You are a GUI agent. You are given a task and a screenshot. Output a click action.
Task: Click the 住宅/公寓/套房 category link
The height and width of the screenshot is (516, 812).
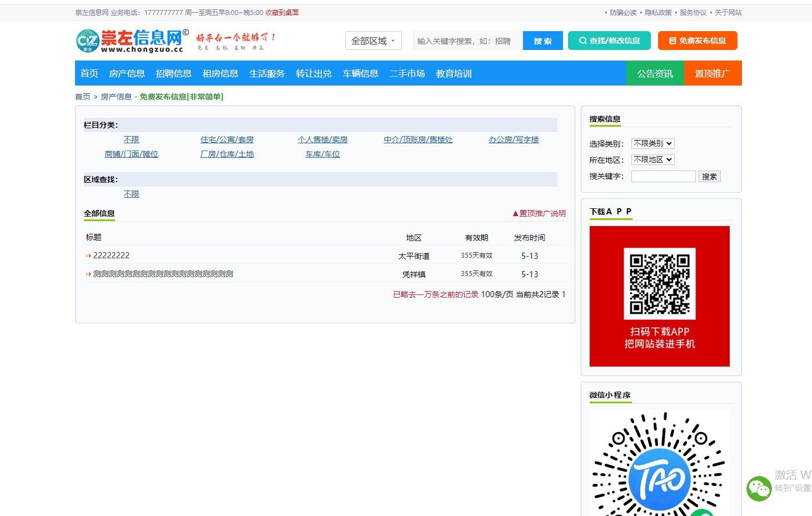(x=227, y=139)
